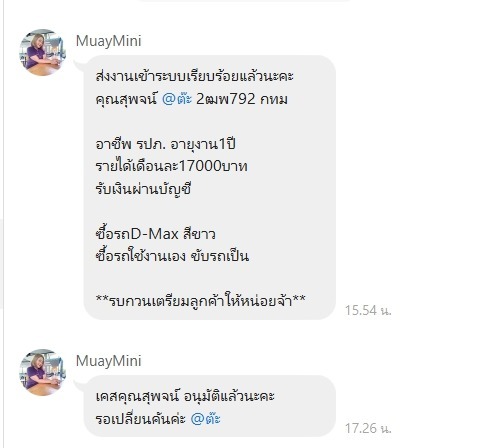
Task: Open MuayMini's avatar on the second message
Action: click(x=42, y=372)
